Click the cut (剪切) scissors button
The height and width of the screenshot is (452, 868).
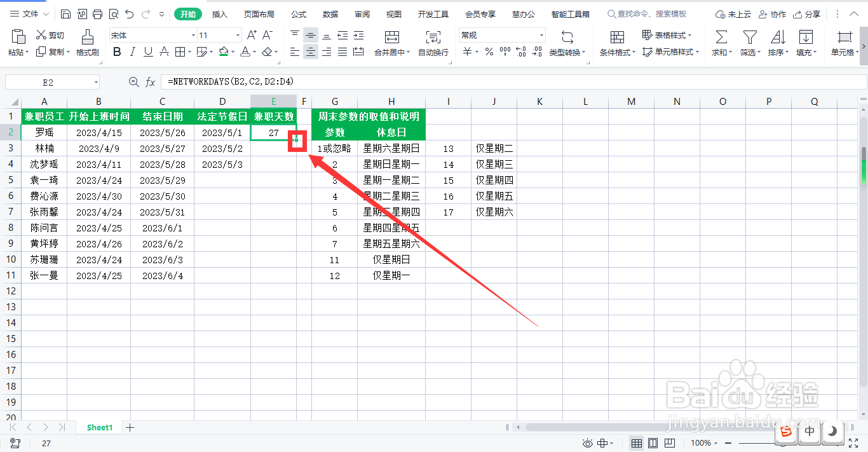coord(50,36)
